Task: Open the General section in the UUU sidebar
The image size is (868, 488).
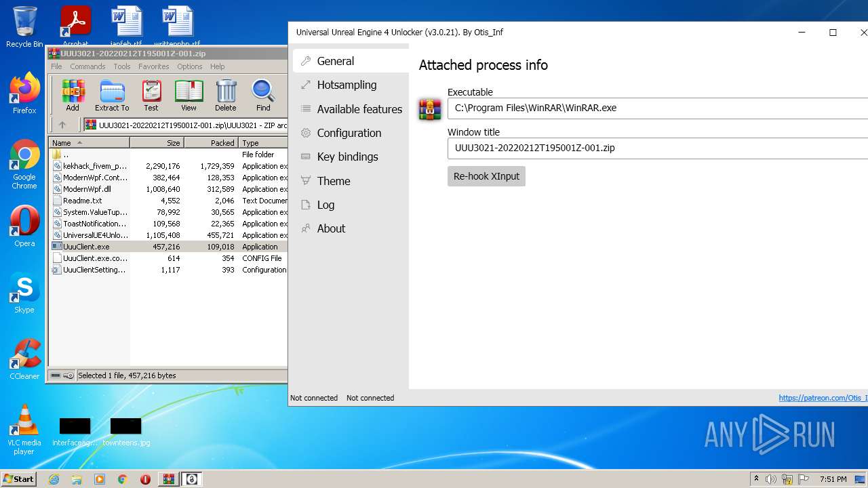Action: click(x=350, y=61)
